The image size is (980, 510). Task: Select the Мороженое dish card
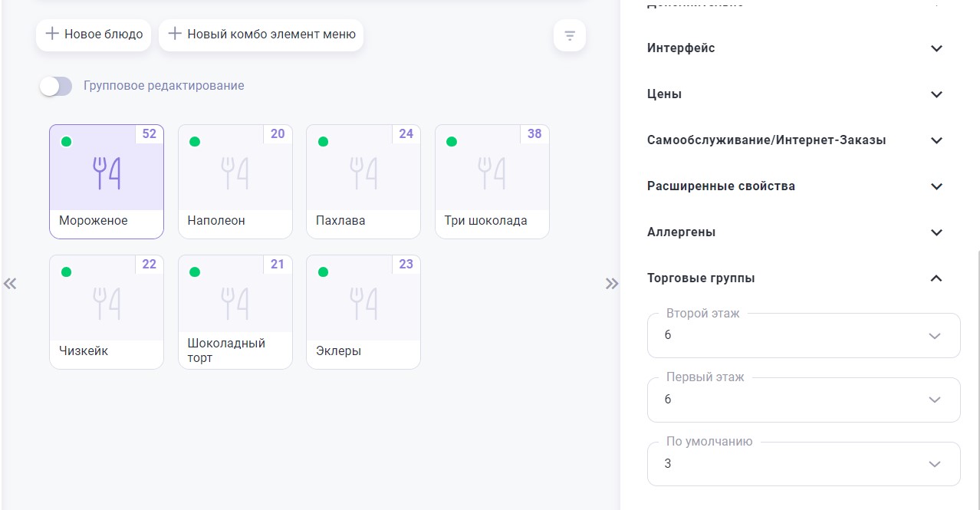[107, 182]
